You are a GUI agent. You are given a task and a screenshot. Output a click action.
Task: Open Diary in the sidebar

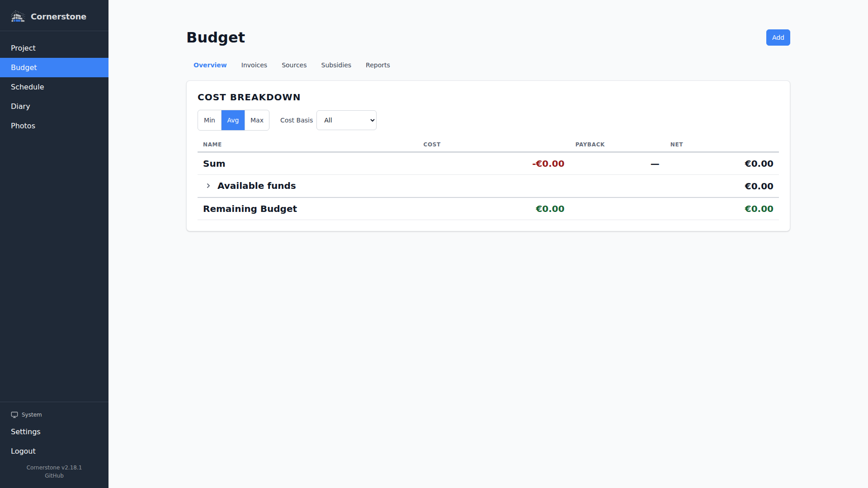54,106
